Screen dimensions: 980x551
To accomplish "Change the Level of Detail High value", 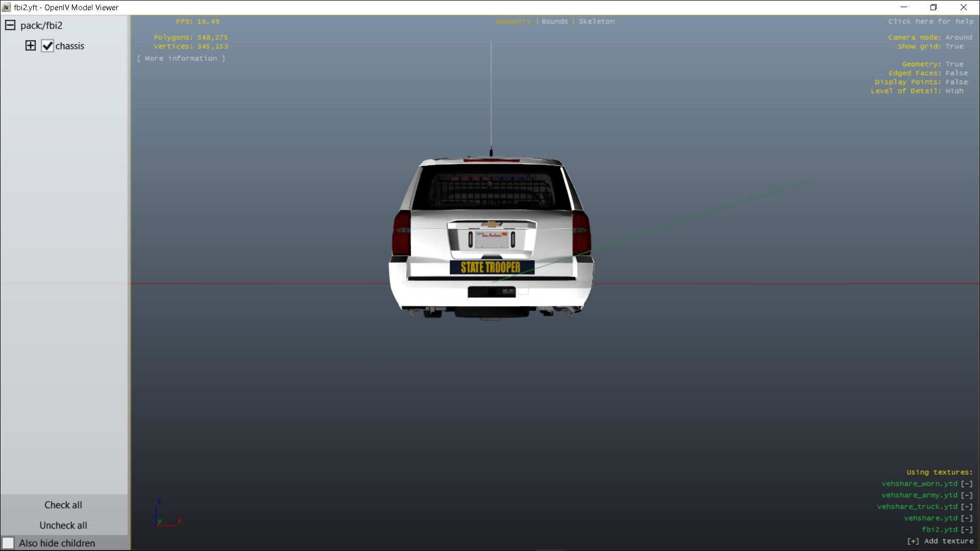I will tap(953, 91).
